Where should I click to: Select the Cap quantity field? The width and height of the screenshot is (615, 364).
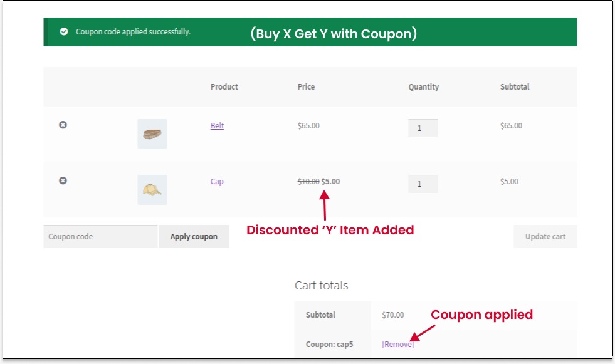(x=422, y=184)
